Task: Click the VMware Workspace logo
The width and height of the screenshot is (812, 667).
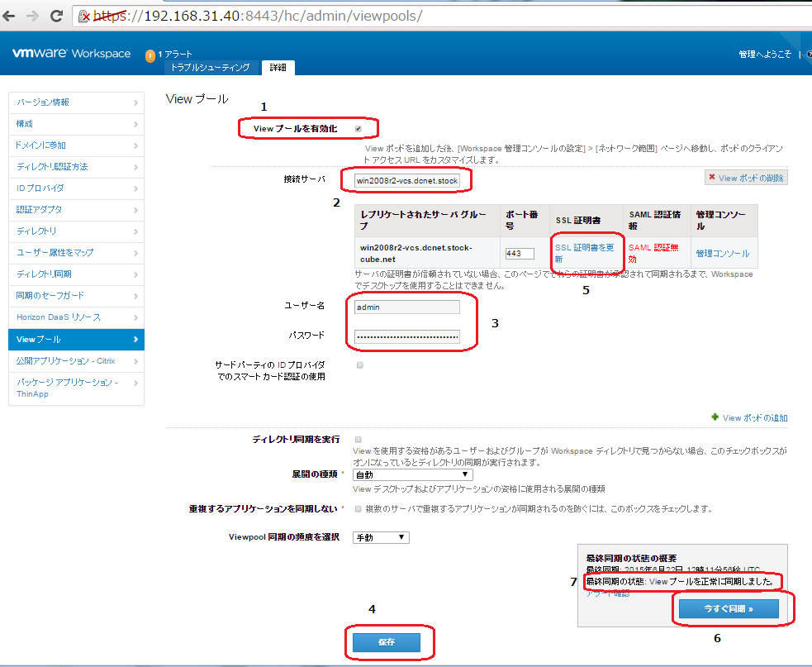Action: (x=71, y=54)
